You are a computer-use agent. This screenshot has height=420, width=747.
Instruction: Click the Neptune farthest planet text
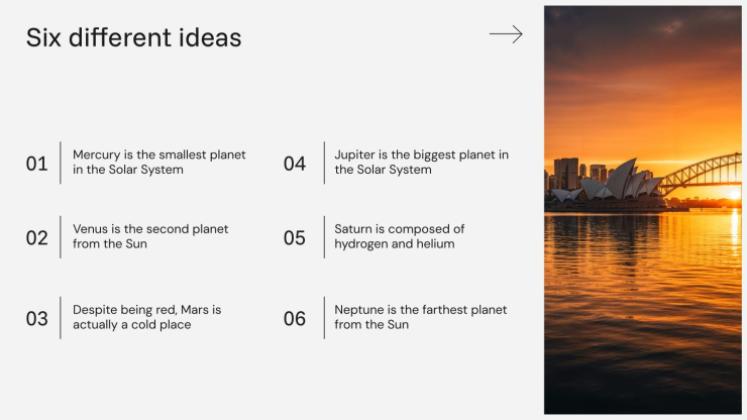(x=420, y=317)
